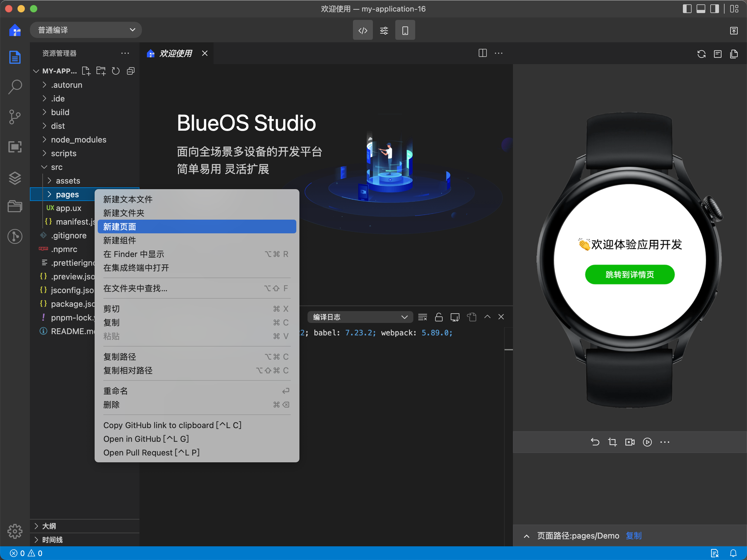The height and width of the screenshot is (560, 747).
Task: Open the 普通编译 compile mode dropdown
Action: click(x=86, y=30)
